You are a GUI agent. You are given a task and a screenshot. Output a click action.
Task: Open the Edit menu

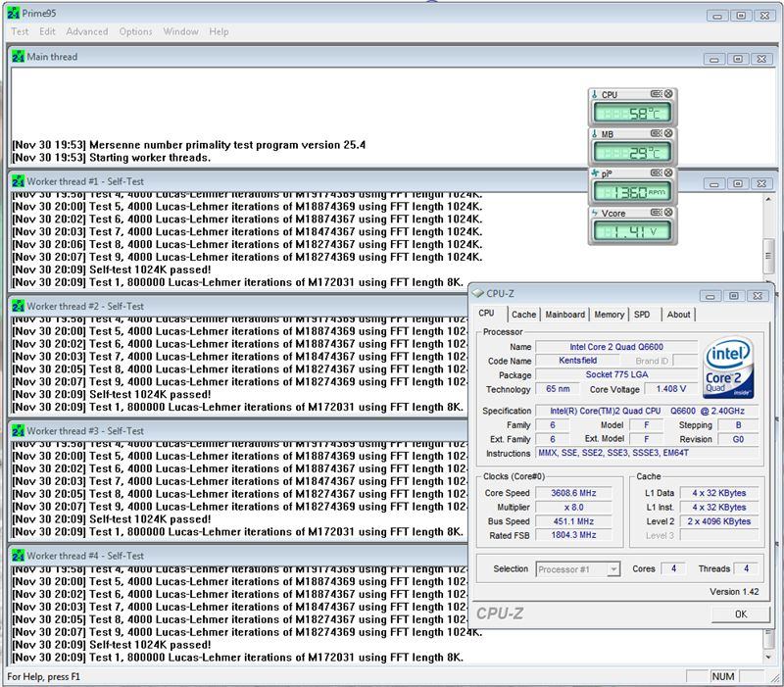(47, 31)
